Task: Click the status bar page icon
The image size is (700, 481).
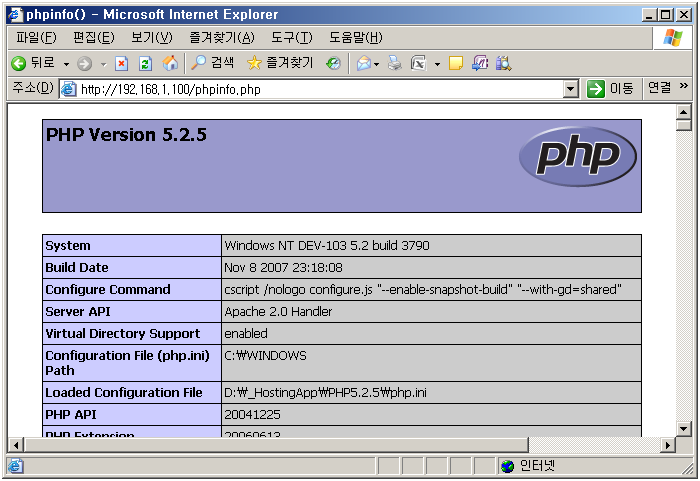Action: (x=15, y=466)
